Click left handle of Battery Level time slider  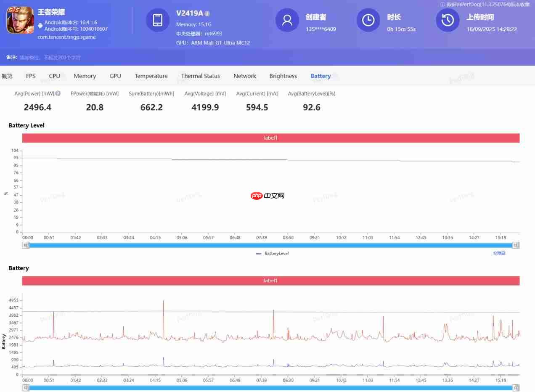coord(26,245)
